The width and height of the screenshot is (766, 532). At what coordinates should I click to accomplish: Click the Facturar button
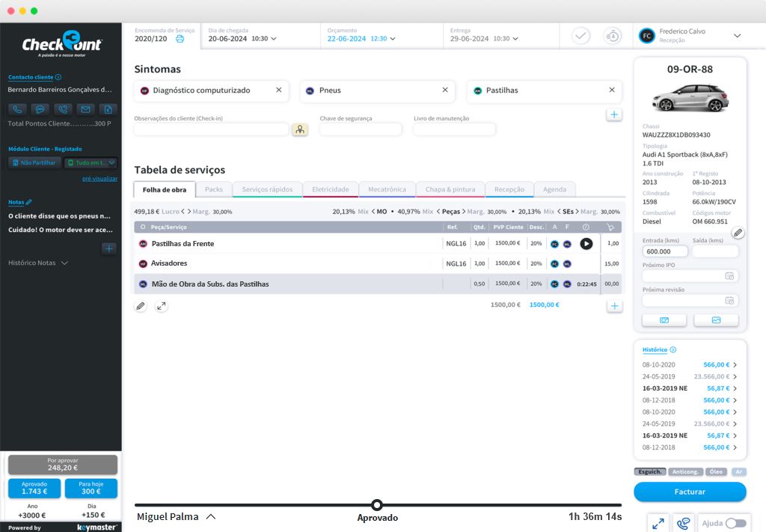(x=690, y=492)
